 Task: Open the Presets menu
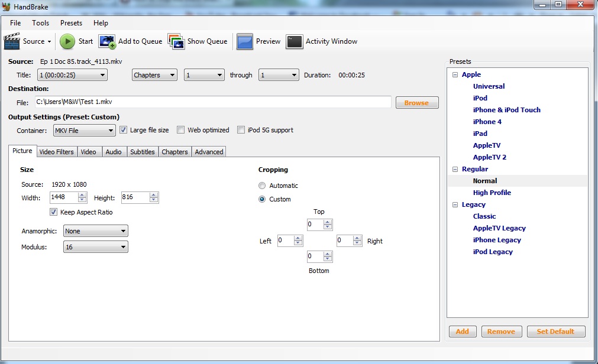click(71, 23)
